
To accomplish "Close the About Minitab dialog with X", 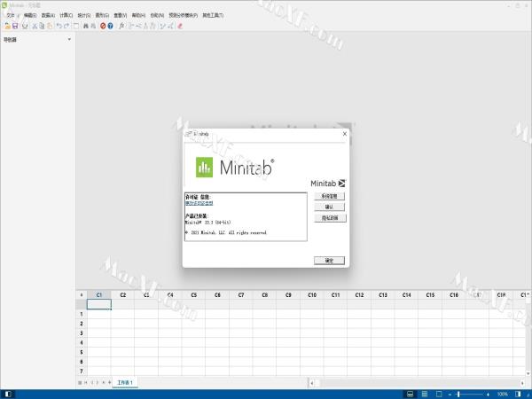I will (x=345, y=134).
